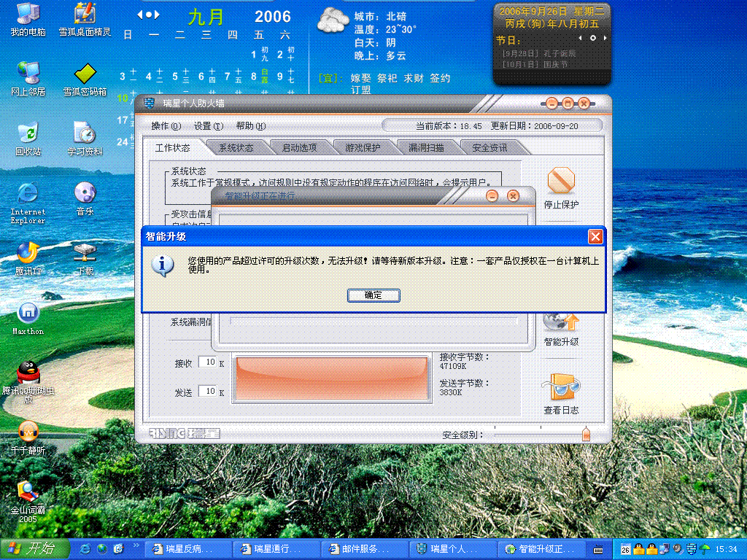This screenshot has width=747, height=560.
Task: Launch Maxthon desktop icon
Action: point(28,319)
